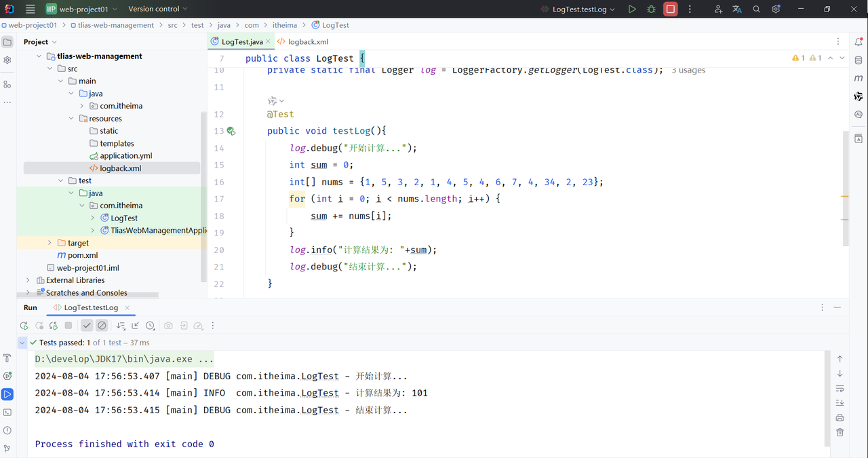Screen dimensions: 868x458
Task: Select pom.xml in the project tree
Action: click(x=82, y=255)
